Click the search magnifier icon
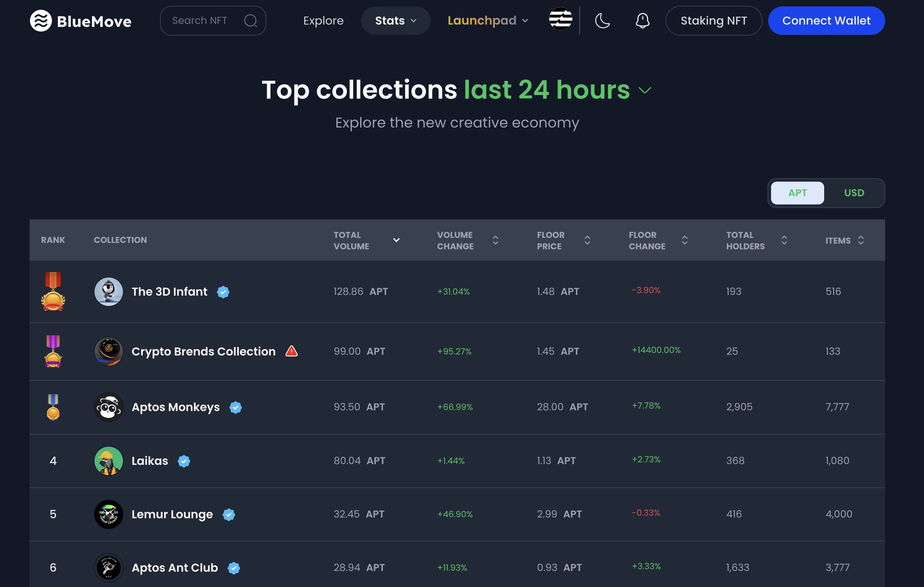Image resolution: width=924 pixels, height=587 pixels. coord(250,21)
